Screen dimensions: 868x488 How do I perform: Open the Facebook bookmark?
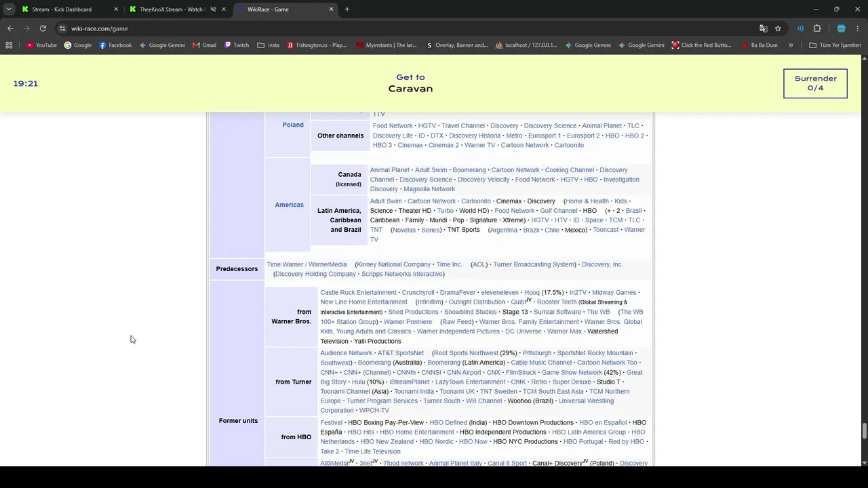point(115,45)
